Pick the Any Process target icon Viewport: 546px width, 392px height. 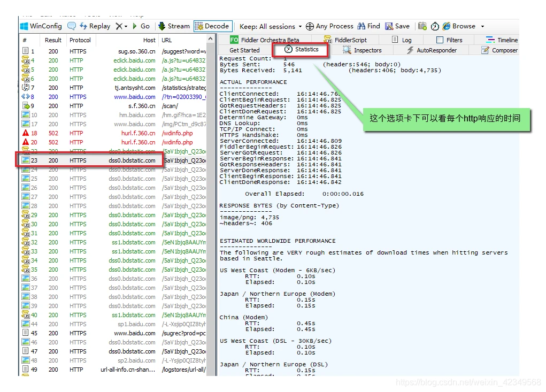pos(310,26)
